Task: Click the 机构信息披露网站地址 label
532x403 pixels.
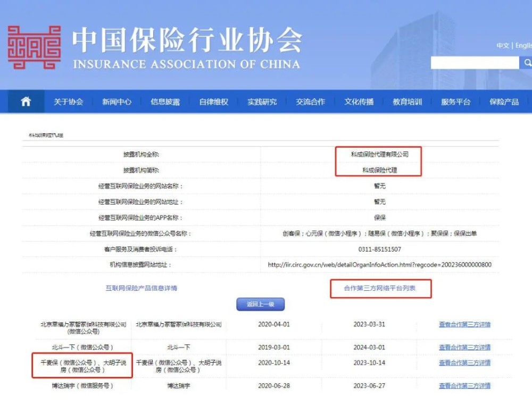Action: click(x=141, y=265)
